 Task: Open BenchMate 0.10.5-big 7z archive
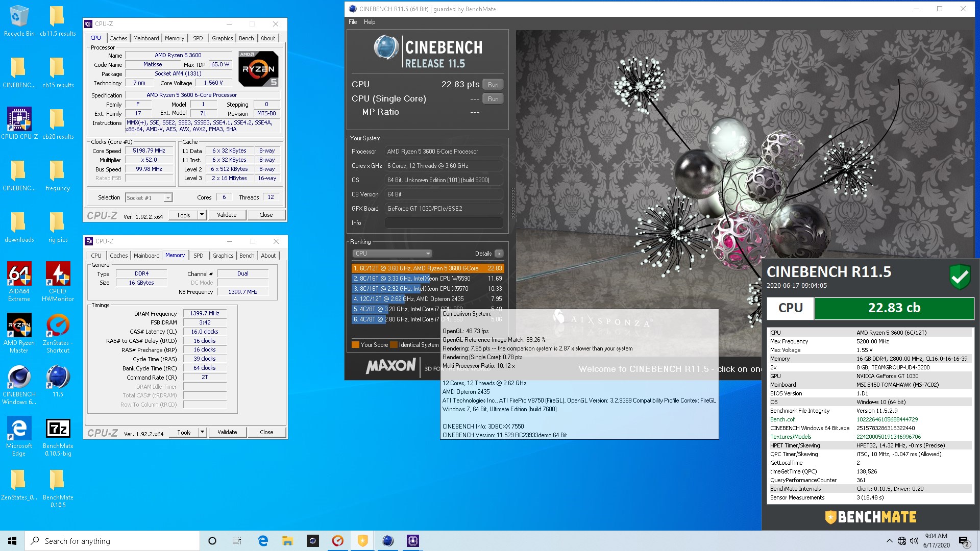coord(58,436)
